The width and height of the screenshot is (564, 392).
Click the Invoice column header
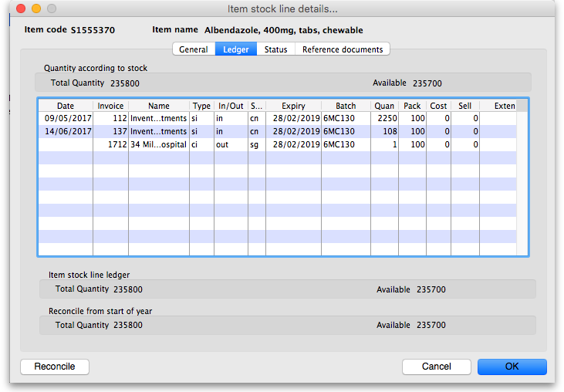click(x=110, y=106)
